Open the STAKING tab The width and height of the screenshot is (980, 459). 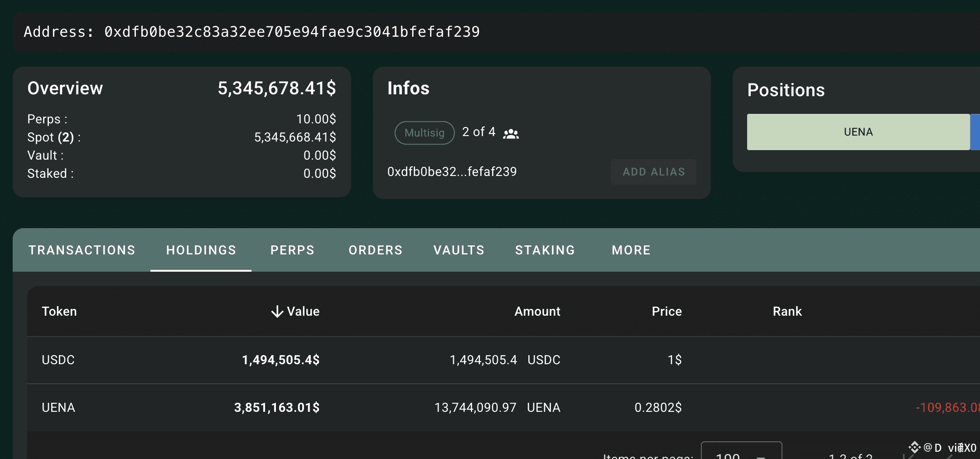coord(545,250)
